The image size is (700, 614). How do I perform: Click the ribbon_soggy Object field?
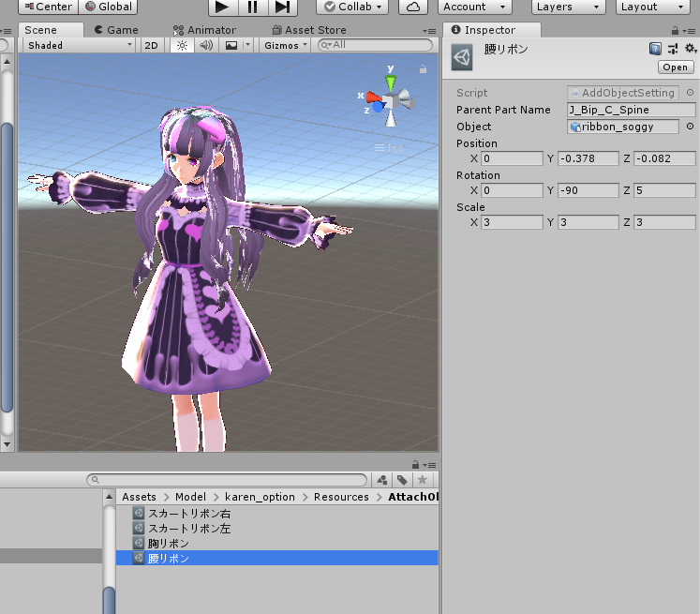(x=623, y=127)
